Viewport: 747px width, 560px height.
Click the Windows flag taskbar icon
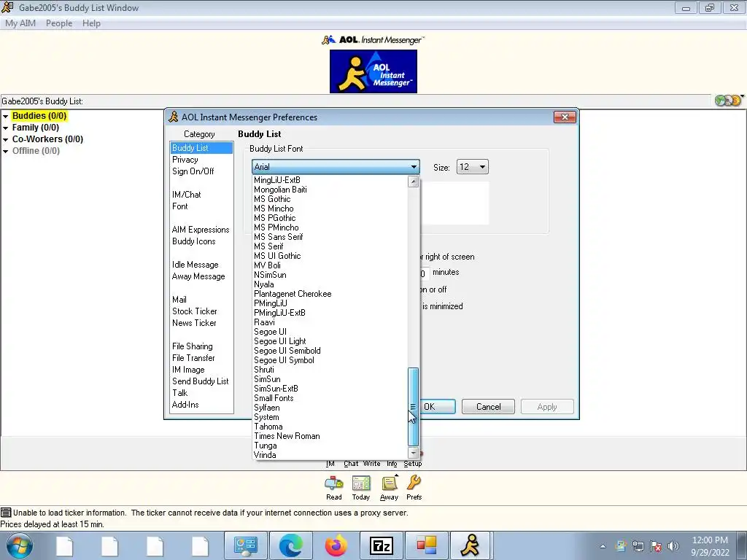[x=426, y=545]
